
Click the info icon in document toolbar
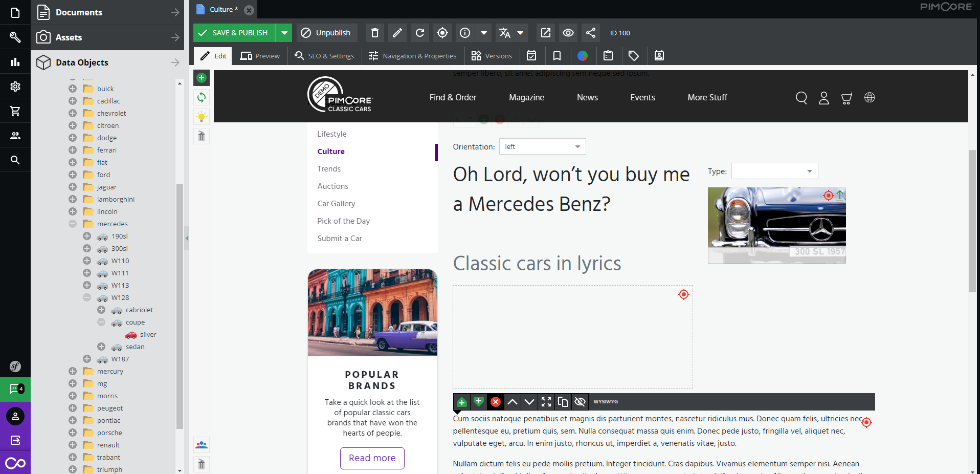point(465,33)
